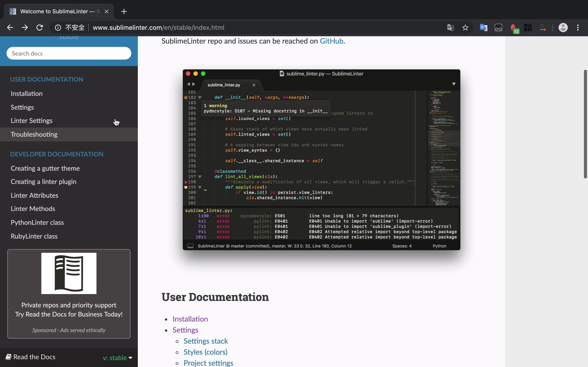Click the Search docs input field
Viewport: 588px width, 367px height.
69,53
